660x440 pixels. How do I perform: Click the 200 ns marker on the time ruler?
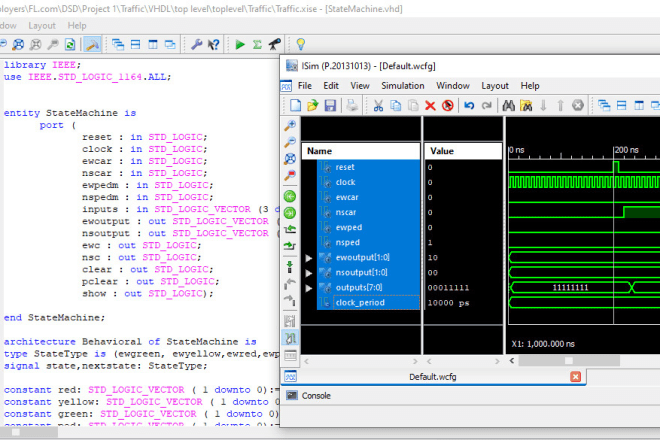(x=626, y=150)
